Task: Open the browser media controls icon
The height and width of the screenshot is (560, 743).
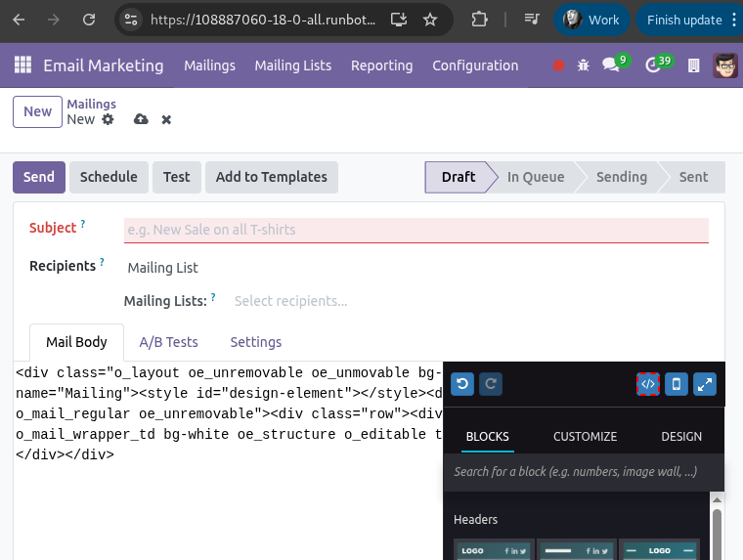Action: (532, 20)
